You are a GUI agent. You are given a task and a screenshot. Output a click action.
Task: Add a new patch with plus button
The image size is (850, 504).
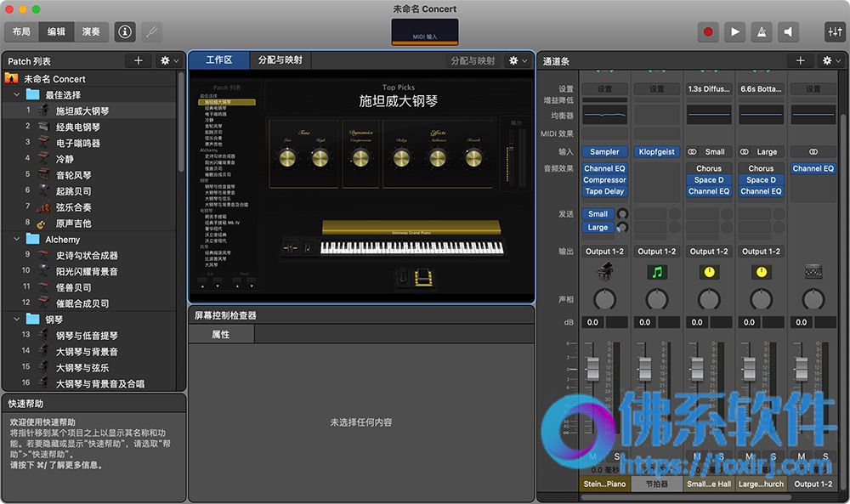139,60
